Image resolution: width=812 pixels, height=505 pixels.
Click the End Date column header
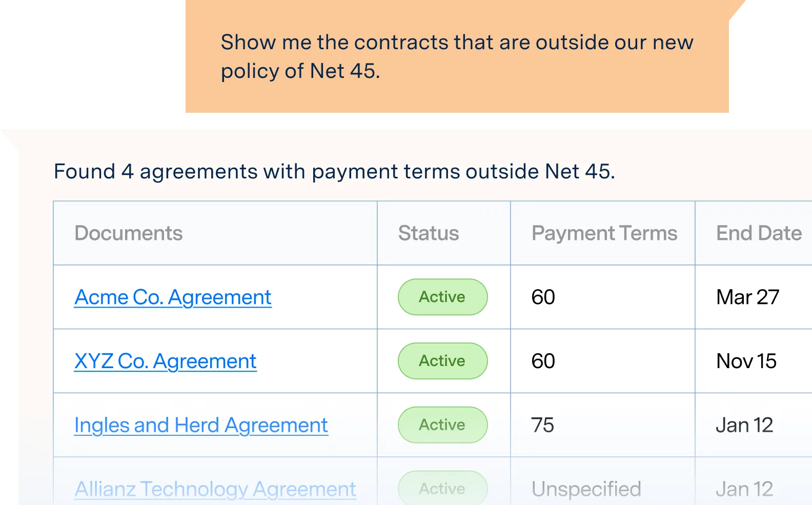[759, 233]
